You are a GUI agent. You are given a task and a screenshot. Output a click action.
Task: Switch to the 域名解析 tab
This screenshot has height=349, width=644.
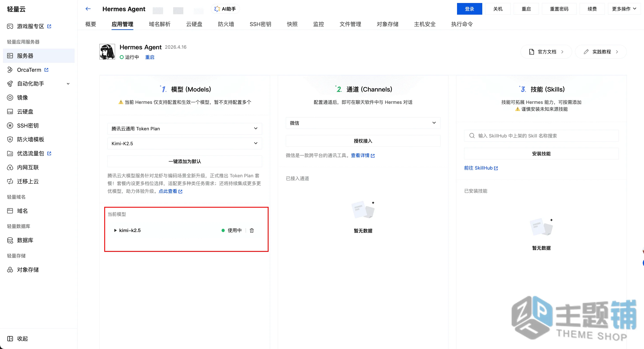coord(160,24)
